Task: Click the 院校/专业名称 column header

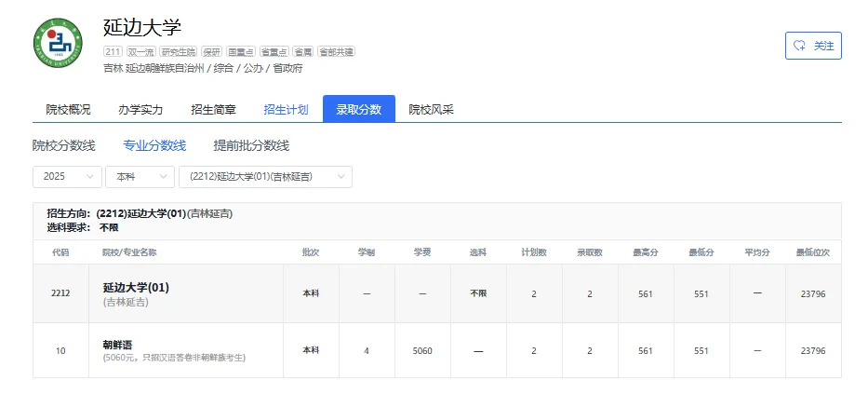Action: [x=129, y=252]
